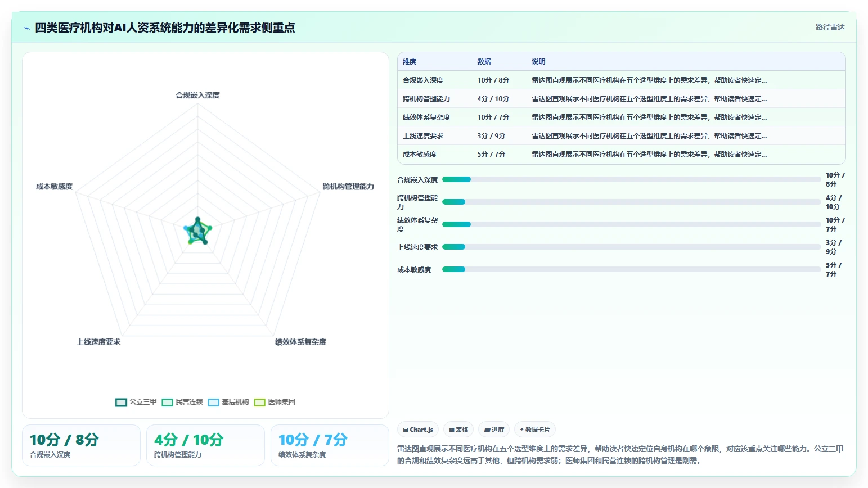Click the 跨机构管理能力 progress bar
Screen dimensions: 868x488
coord(631,202)
